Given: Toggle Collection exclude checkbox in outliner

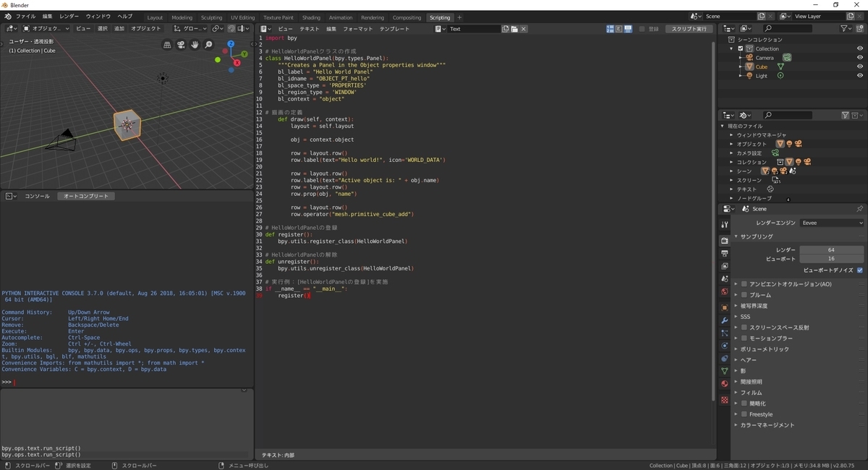Looking at the screenshot, I should point(741,48).
